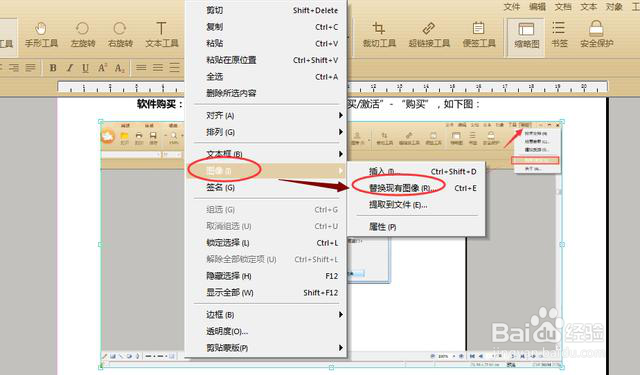Expand the 文本框 (B) submenu arrow

coord(340,154)
